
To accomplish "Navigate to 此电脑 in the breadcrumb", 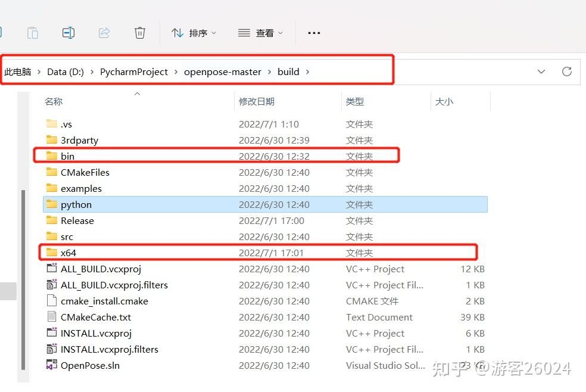I will tap(18, 71).
